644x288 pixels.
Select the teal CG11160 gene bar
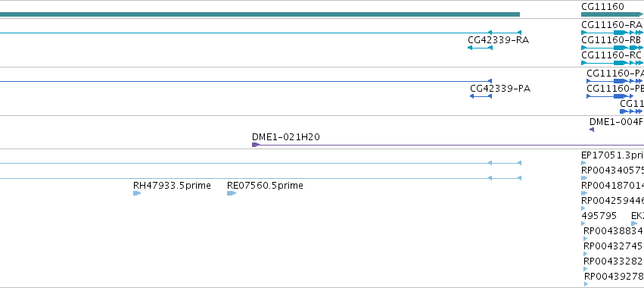[612, 14]
